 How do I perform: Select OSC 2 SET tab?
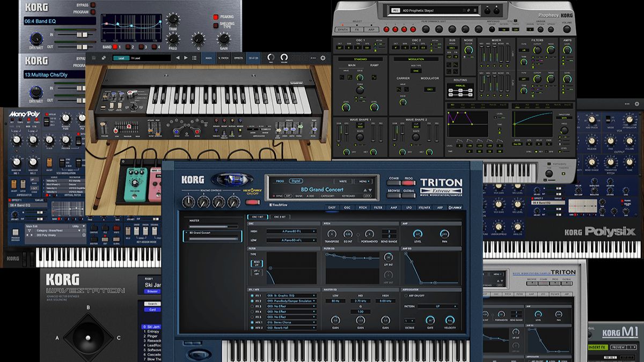[x=280, y=217]
